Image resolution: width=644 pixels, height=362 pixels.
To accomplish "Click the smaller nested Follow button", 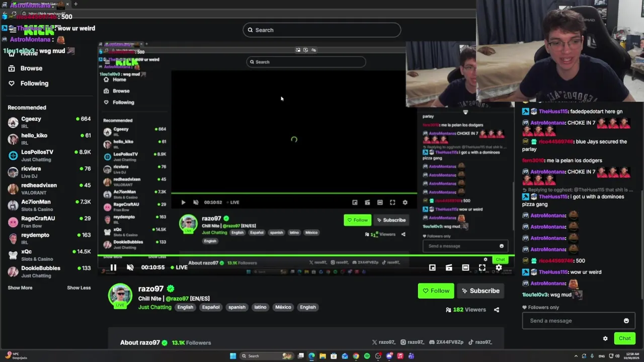I will point(358,220).
